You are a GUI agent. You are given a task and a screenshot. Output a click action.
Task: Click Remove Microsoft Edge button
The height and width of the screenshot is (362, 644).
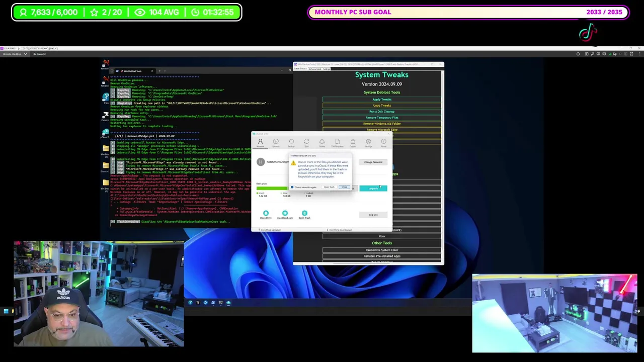[382, 130]
